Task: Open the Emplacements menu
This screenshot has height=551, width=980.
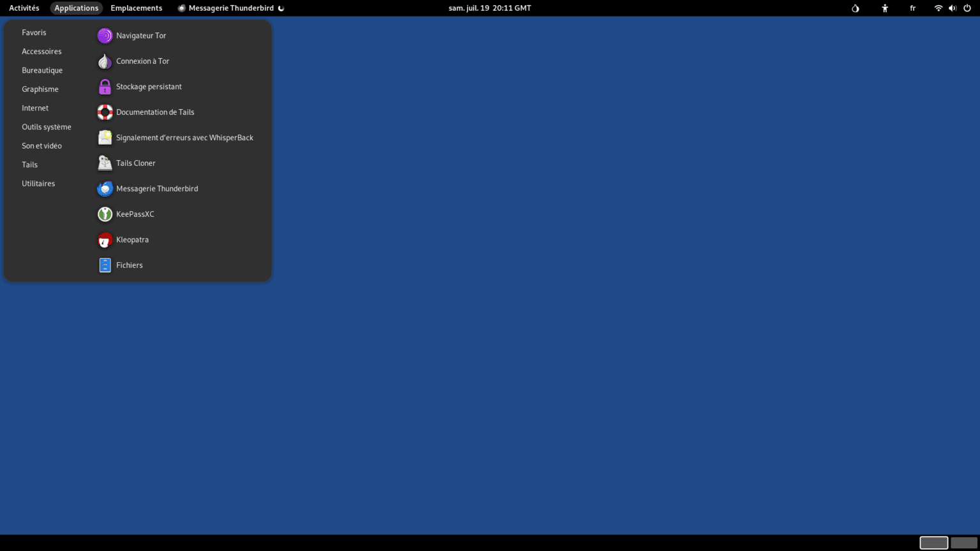Action: click(x=136, y=8)
